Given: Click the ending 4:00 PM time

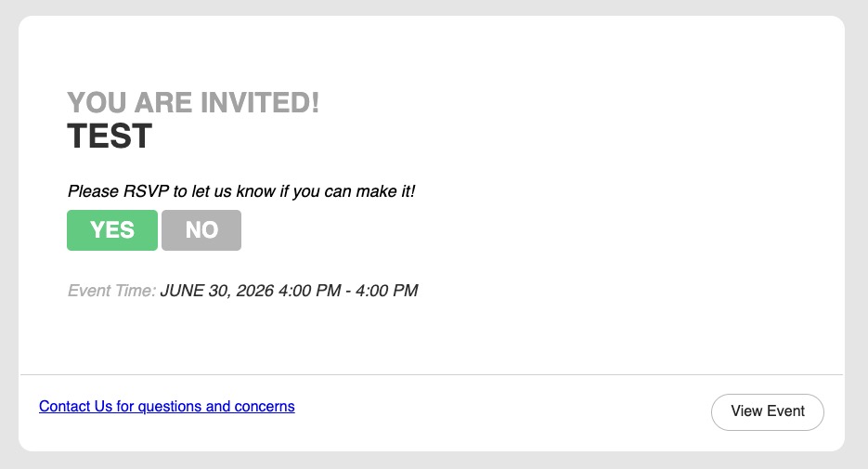Looking at the screenshot, I should coord(386,291).
